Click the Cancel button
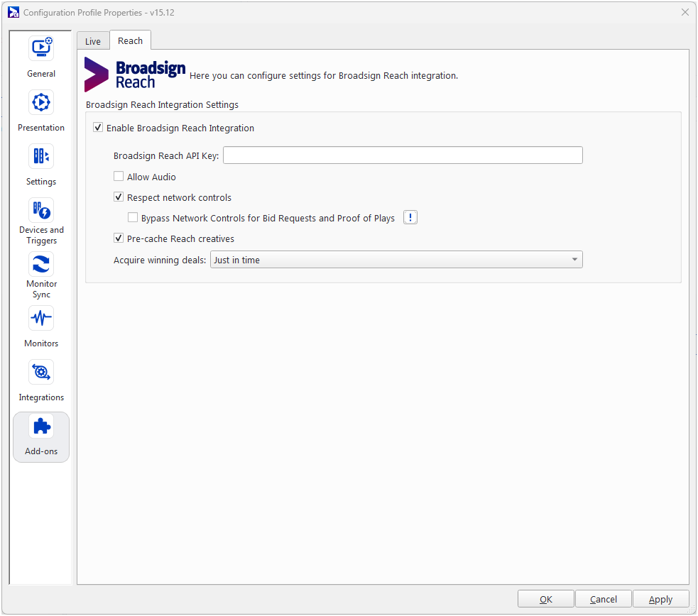 click(x=603, y=599)
